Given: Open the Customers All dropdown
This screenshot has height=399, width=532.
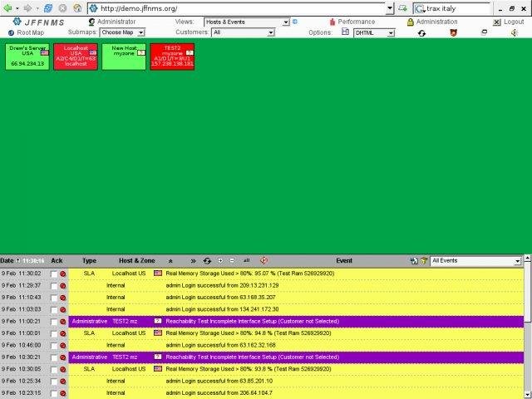Looking at the screenshot, I should point(243,32).
